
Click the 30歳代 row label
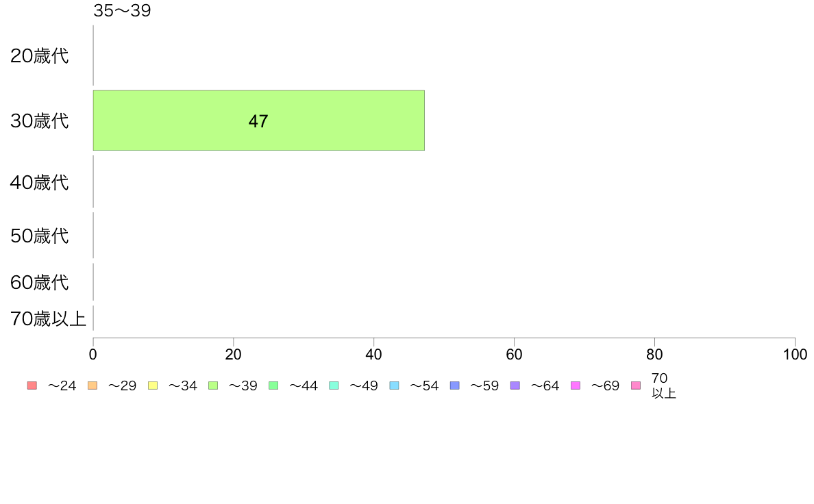point(40,121)
